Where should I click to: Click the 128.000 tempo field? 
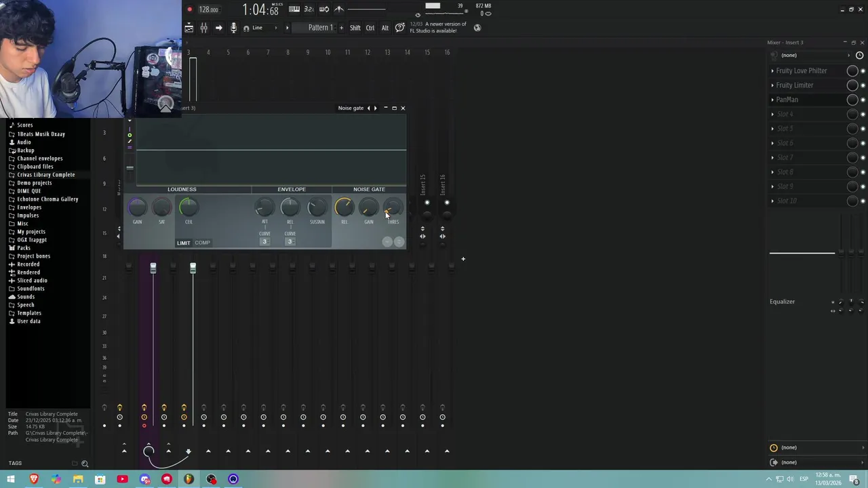[209, 9]
